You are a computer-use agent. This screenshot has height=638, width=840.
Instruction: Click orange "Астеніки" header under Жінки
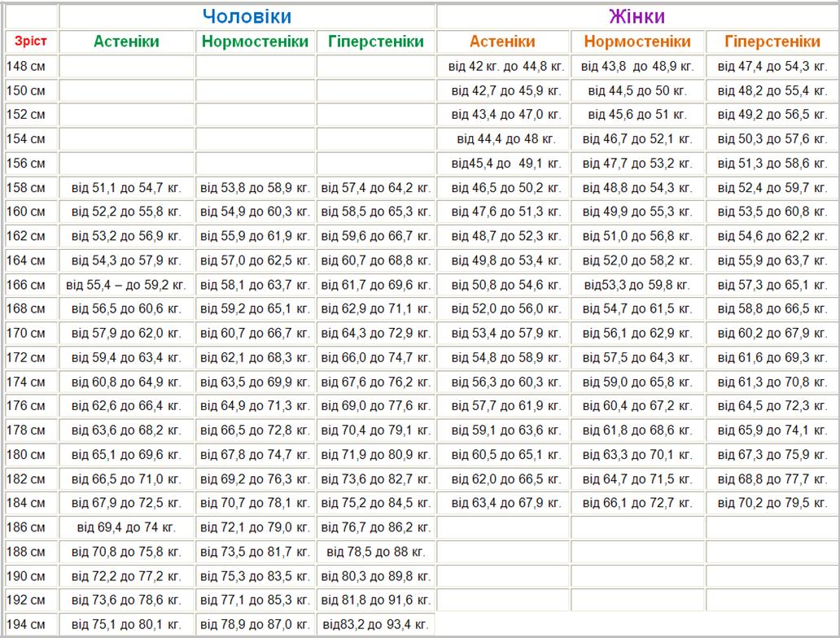tap(502, 42)
